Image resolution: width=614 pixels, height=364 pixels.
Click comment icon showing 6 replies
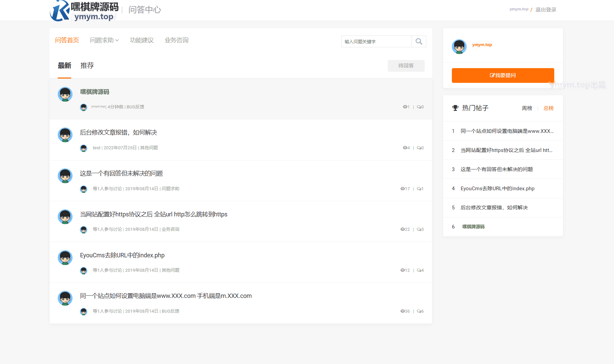click(419, 311)
